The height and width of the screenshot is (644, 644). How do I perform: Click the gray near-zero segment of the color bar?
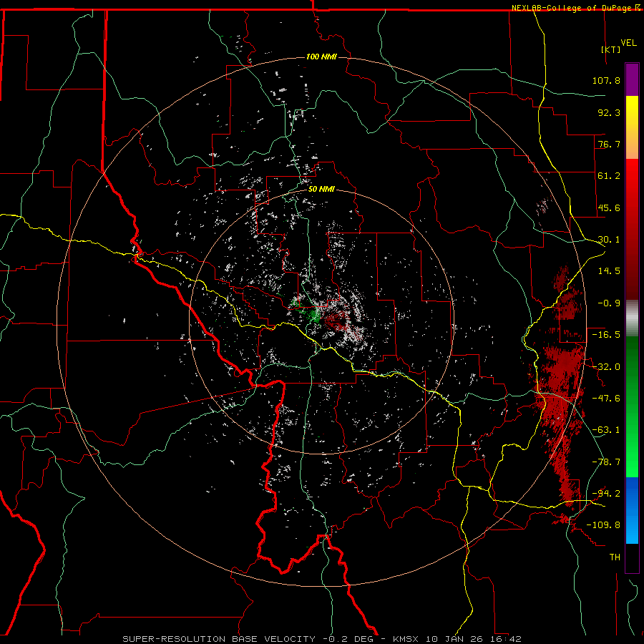[632, 318]
